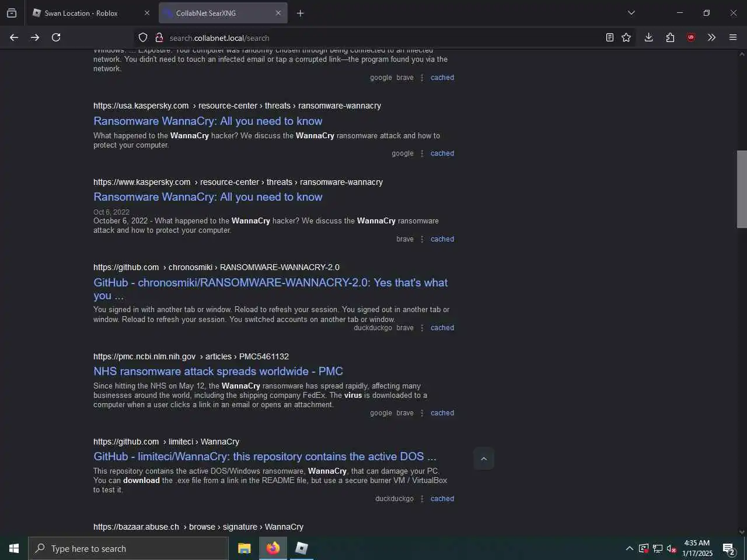
Task: Open the Firefox View icon
Action: point(12,13)
